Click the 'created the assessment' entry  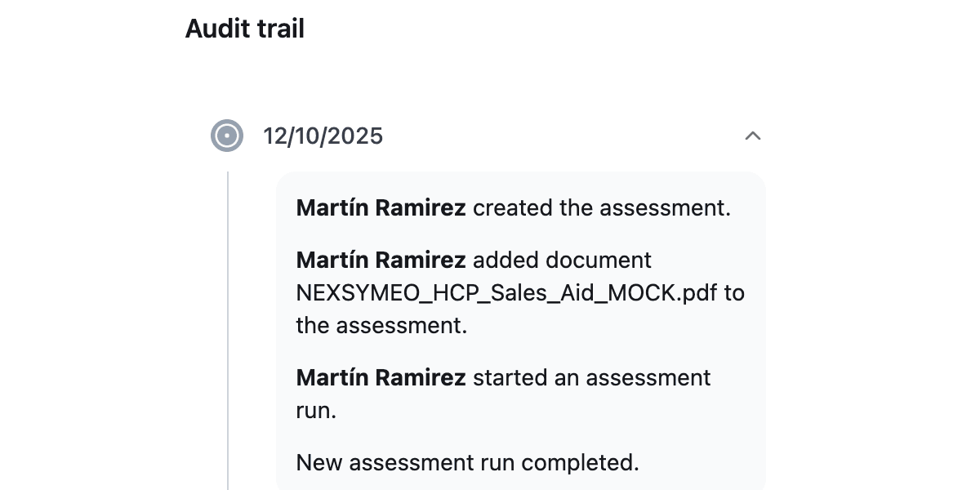point(513,207)
